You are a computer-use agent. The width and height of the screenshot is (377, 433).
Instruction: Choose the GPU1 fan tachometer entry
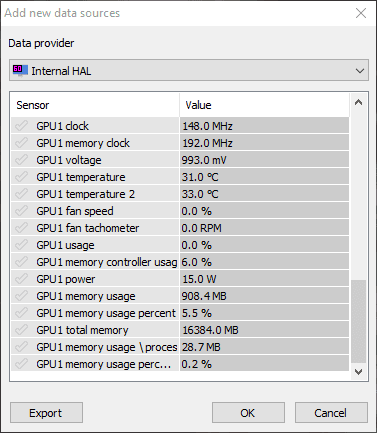pos(180,228)
